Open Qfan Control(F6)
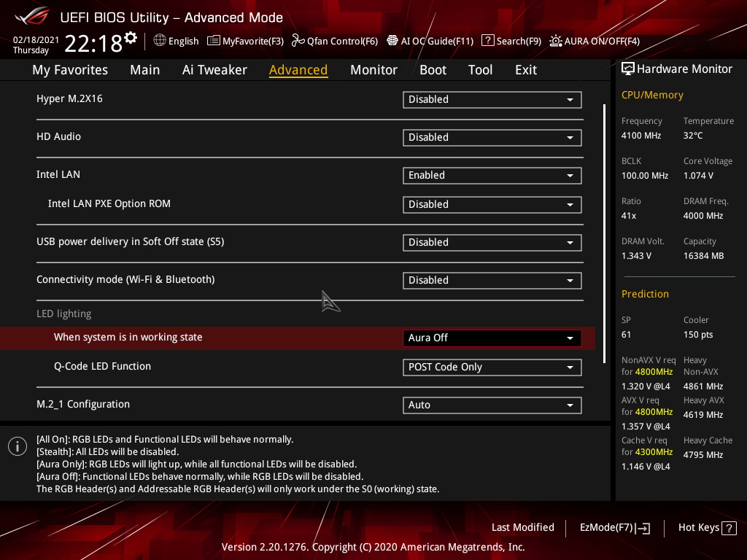The height and width of the screenshot is (560, 747). point(334,41)
